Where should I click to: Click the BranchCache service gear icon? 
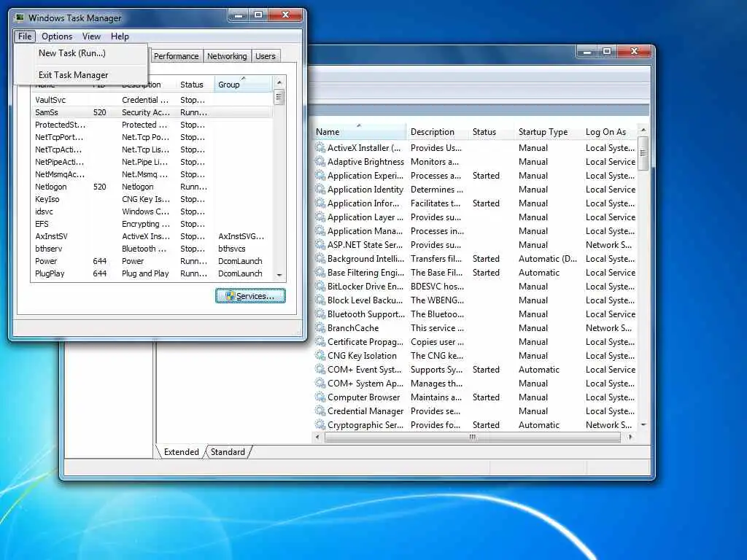320,327
